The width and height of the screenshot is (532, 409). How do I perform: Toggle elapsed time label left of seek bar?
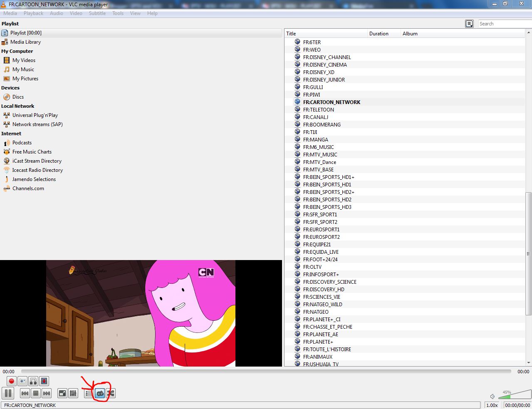tap(9, 372)
